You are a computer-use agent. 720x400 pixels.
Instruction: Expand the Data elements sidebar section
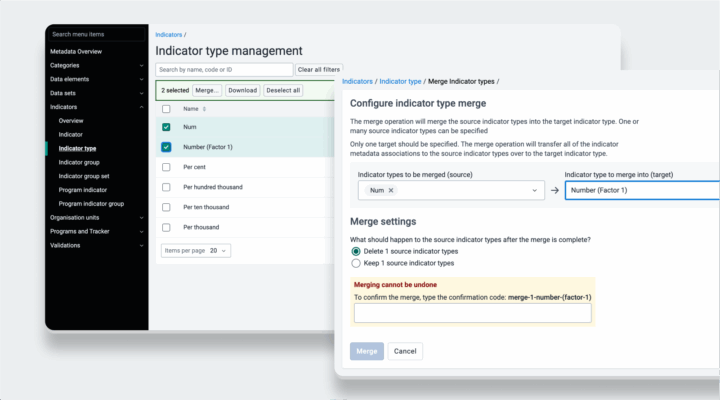coord(141,79)
